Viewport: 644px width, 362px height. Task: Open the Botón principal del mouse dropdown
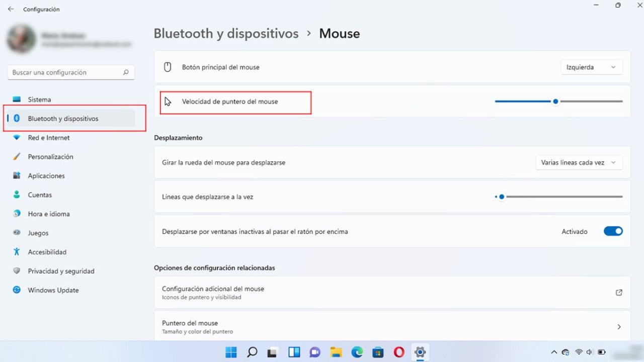pyautogui.click(x=592, y=67)
